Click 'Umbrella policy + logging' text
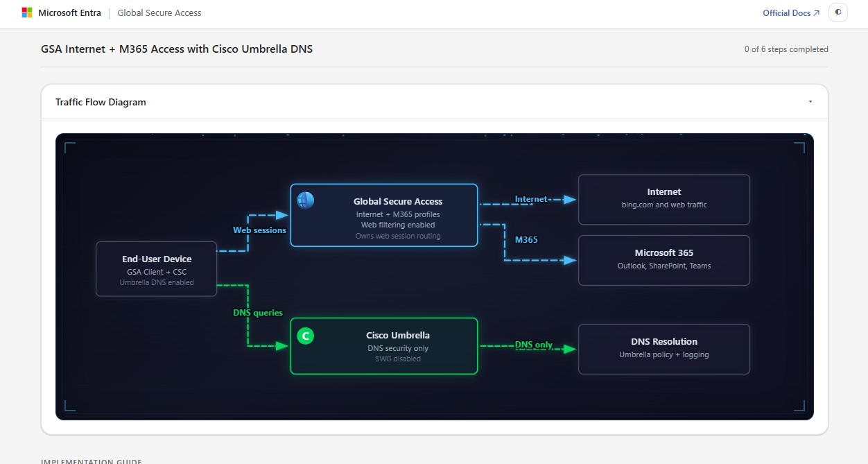The width and height of the screenshot is (868, 464). pos(664,354)
